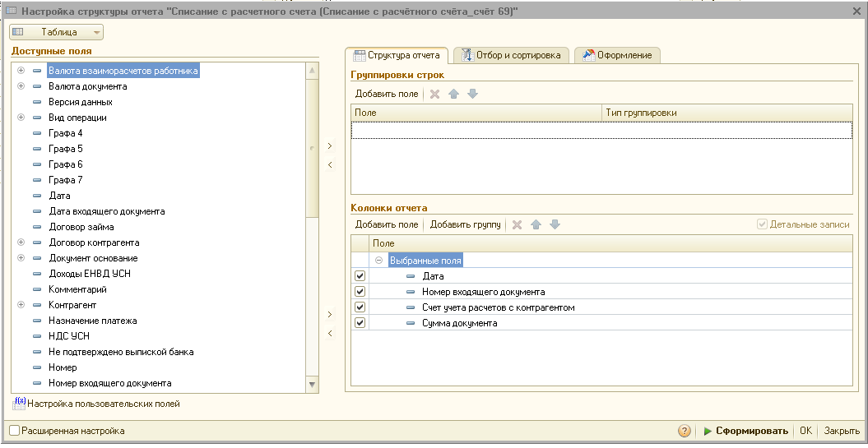Uncheck the Сумма документа checkbox
Screen dimensions: 868x448
click(x=360, y=323)
